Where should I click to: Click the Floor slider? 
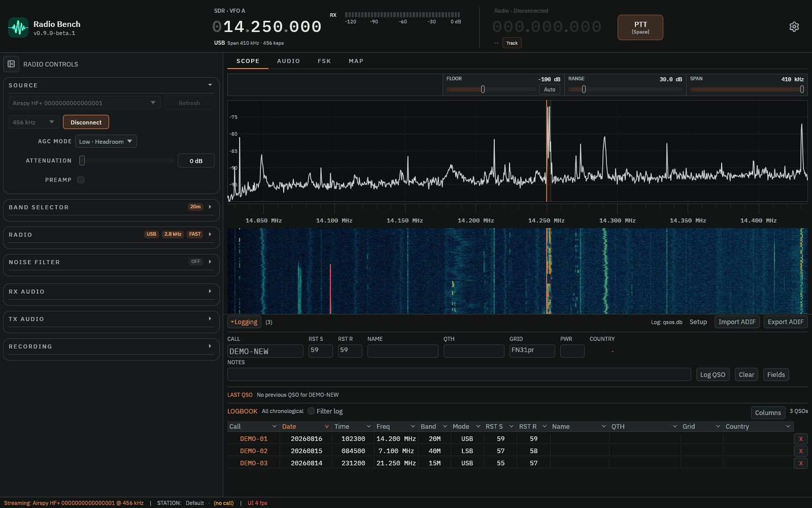[x=491, y=89]
